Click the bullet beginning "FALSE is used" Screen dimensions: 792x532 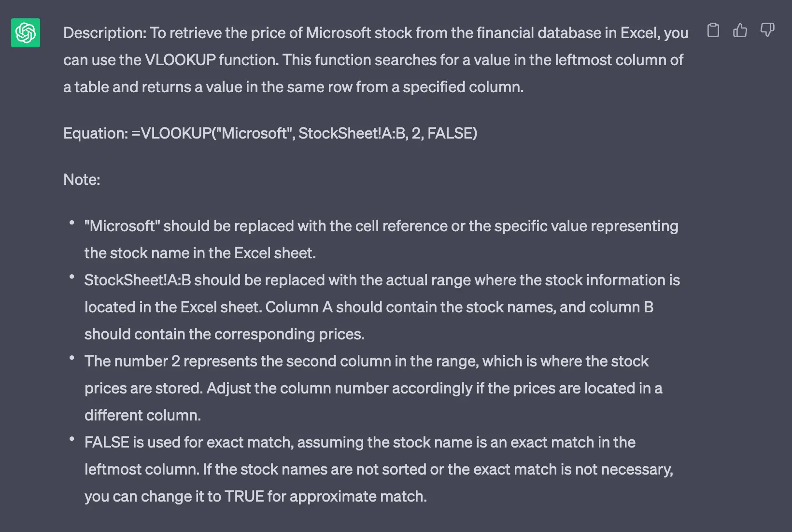[379, 469]
